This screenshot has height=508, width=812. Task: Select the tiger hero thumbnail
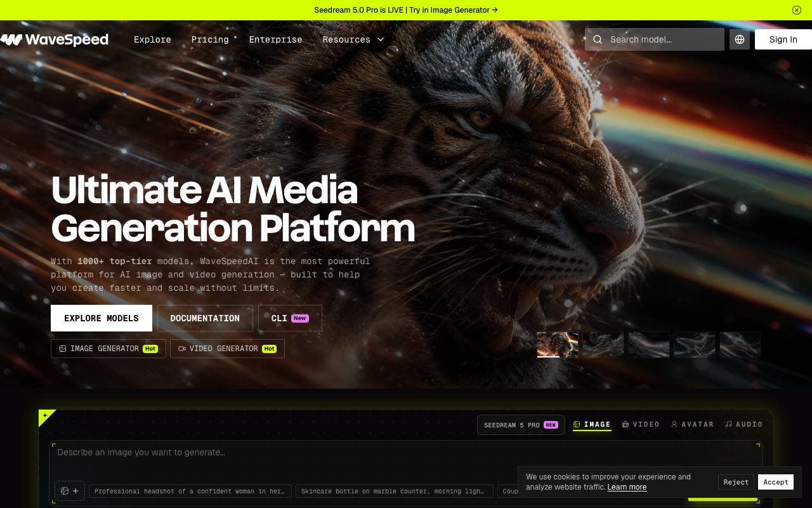click(x=558, y=344)
